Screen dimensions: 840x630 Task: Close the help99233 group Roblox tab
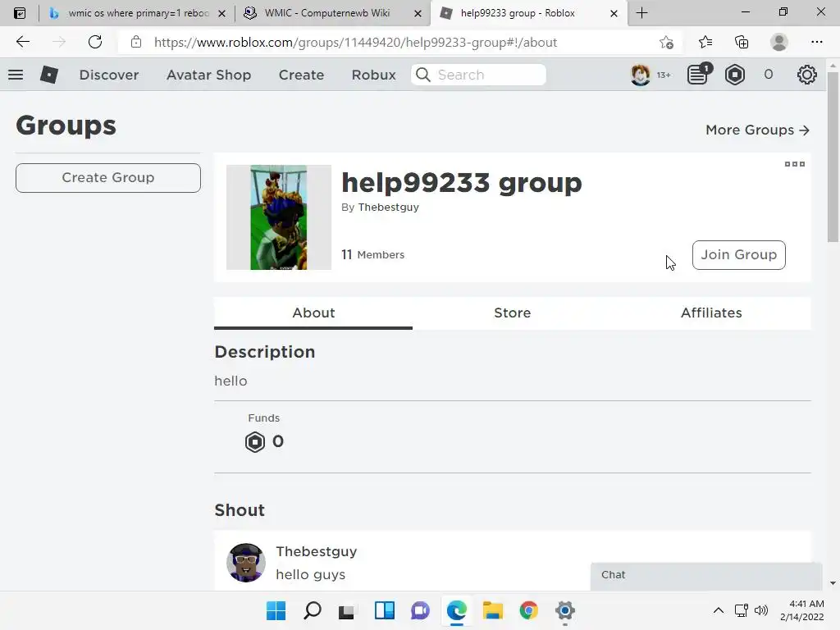(x=614, y=13)
